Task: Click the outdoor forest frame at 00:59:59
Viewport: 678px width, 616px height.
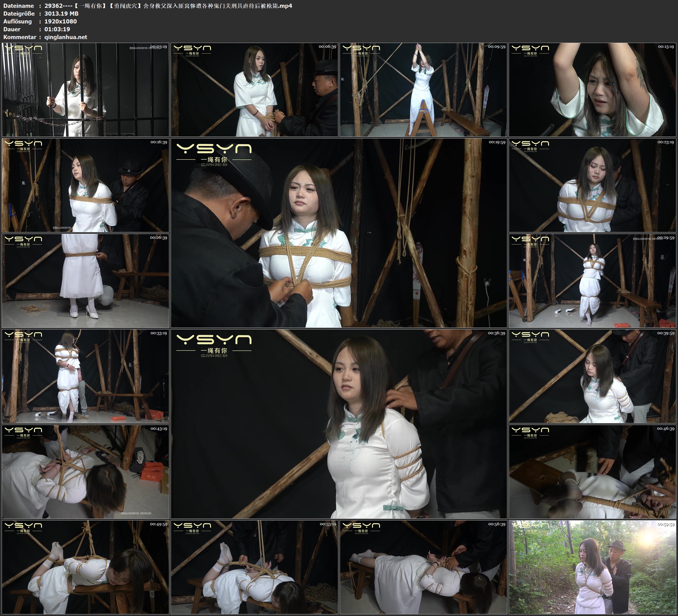Action: click(x=592, y=567)
